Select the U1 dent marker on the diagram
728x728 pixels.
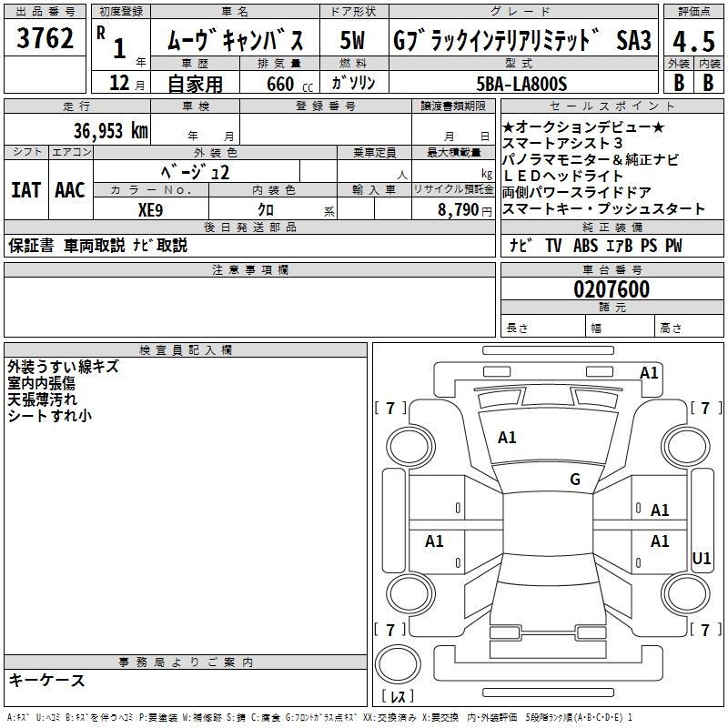(x=701, y=559)
